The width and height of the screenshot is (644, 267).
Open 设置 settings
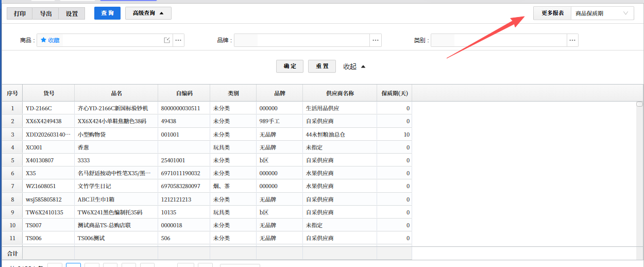tap(72, 14)
